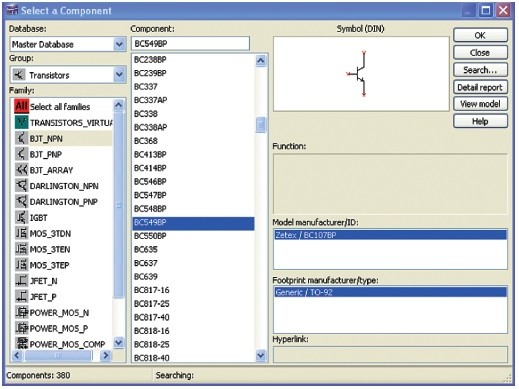Image resolution: width=519 pixels, height=389 pixels.
Task: Confirm selection with the OK button
Action: 480,35
